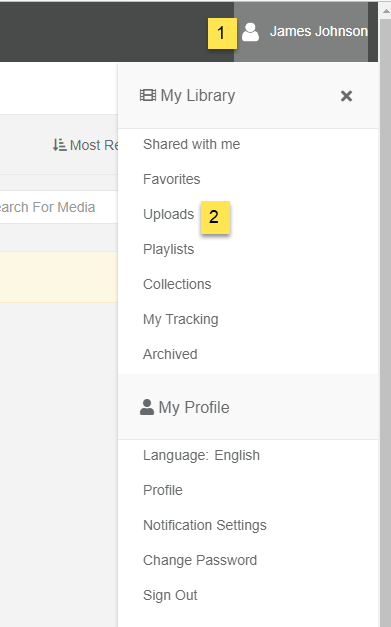
Task: Open Notification Settings
Action: 205,525
